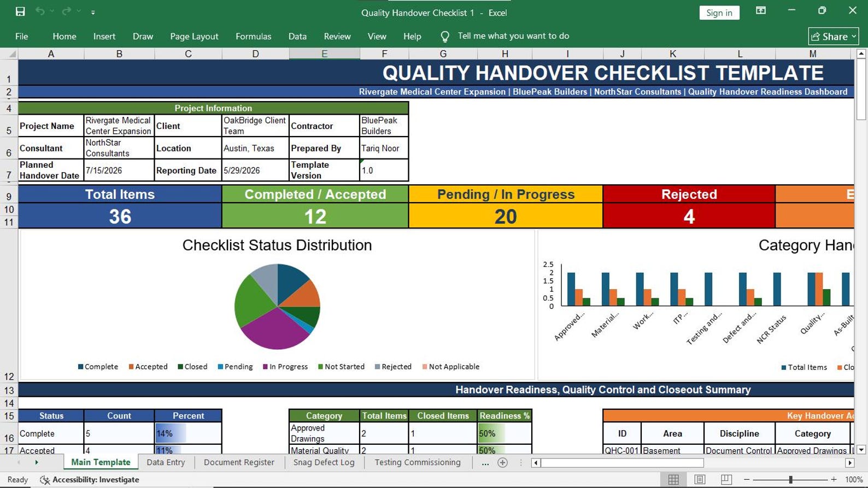Image resolution: width=868 pixels, height=488 pixels.
Task: Click the Project Information header
Action: pos(213,108)
